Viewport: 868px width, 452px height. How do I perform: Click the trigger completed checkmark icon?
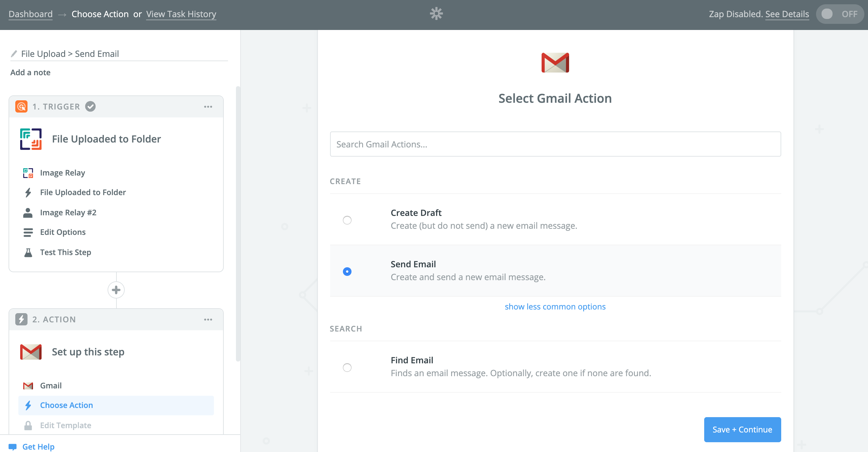pyautogui.click(x=90, y=106)
